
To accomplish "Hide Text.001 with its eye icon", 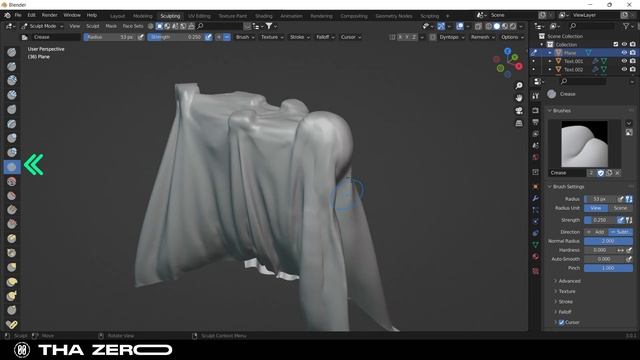I will (624, 61).
